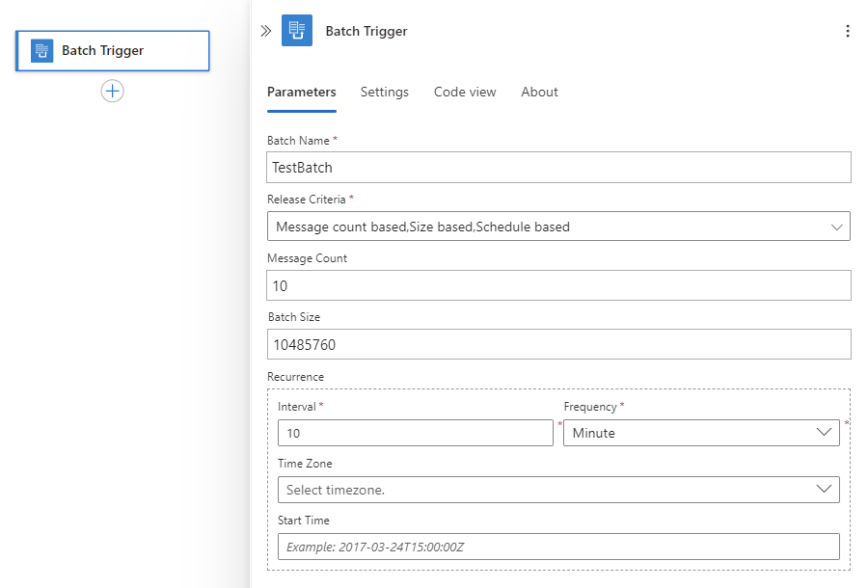View the About tab
Image resolution: width=868 pixels, height=588 pixels.
point(539,92)
